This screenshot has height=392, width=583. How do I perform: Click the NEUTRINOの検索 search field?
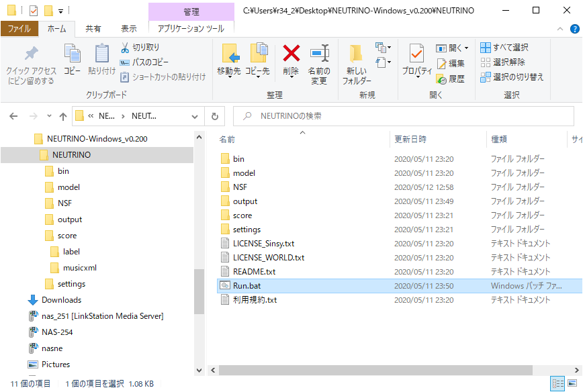click(x=404, y=116)
